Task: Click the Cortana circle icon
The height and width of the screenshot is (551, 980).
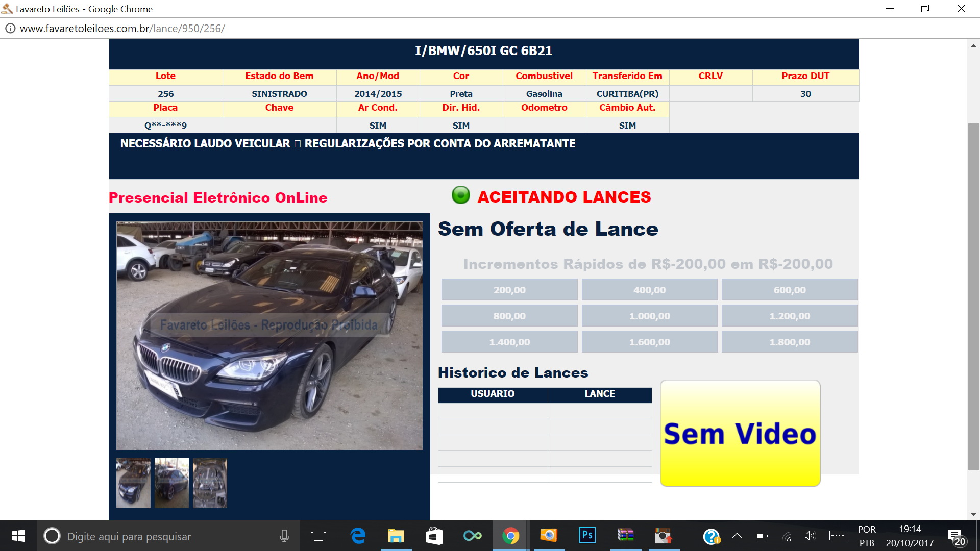Action: [x=52, y=536]
